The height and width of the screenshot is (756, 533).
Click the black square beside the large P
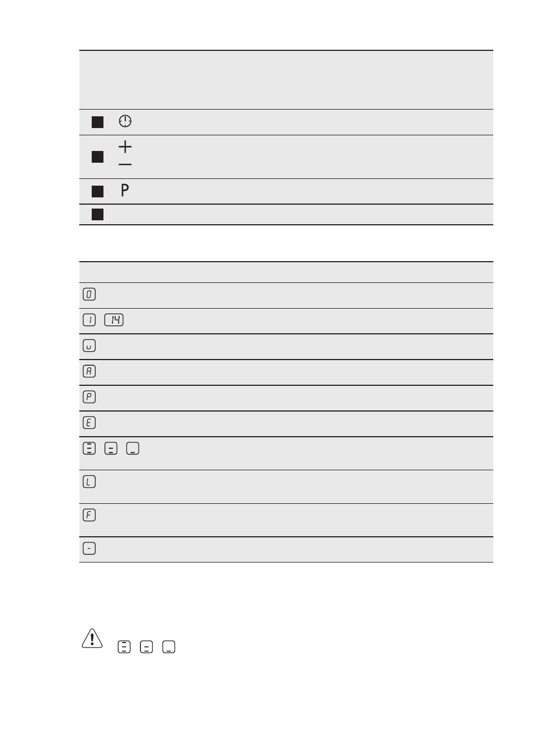[98, 192]
